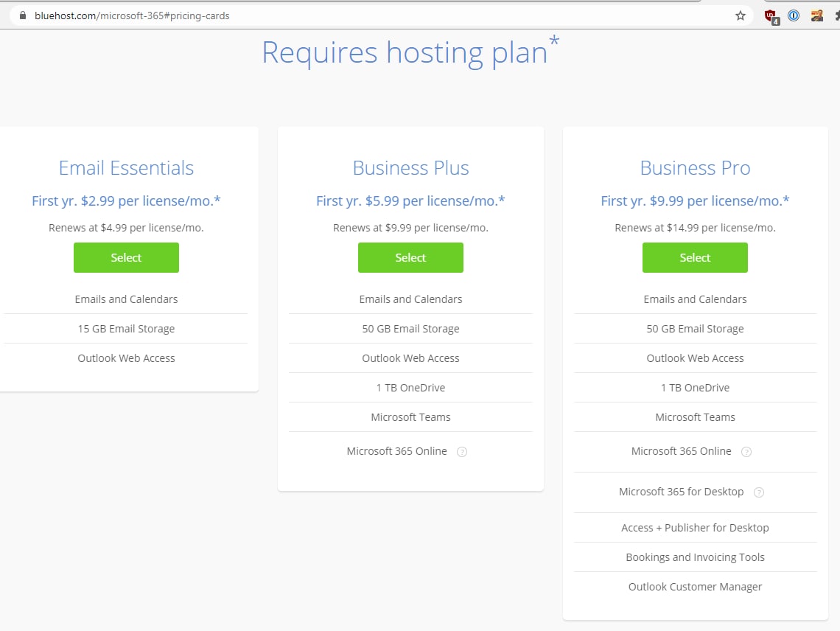Click the Business Pro heading
Image resolution: width=840 pixels, height=631 pixels.
point(696,168)
